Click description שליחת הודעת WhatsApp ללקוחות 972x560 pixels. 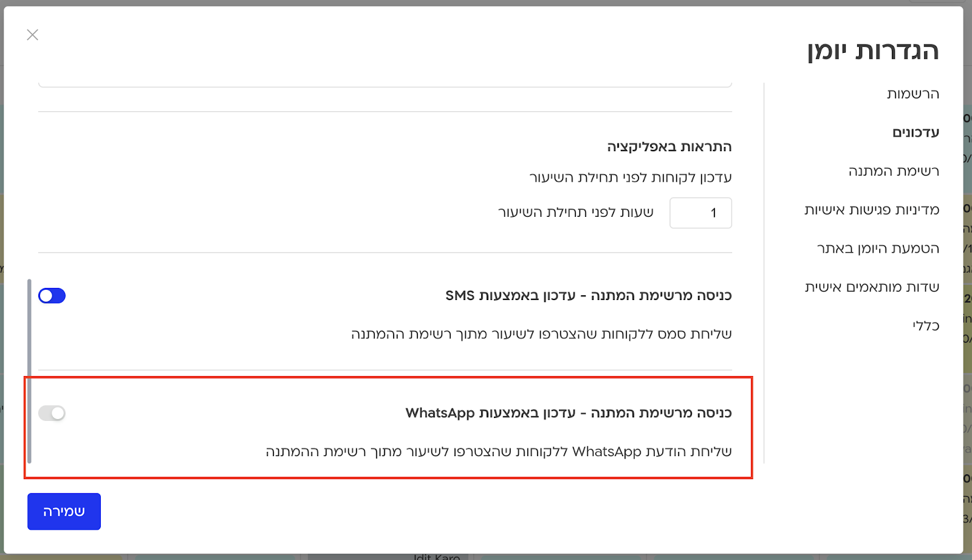click(499, 451)
